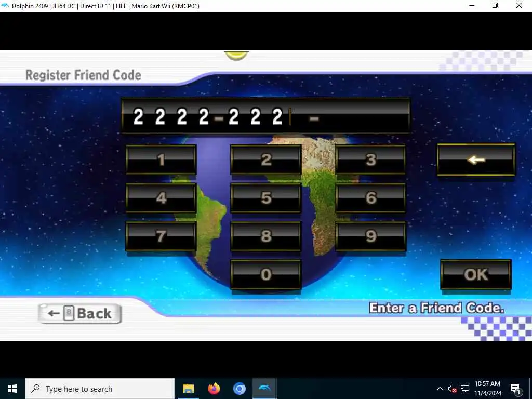Select digit 1 on the keypad
The width and height of the screenshot is (532, 399).
[161, 160]
